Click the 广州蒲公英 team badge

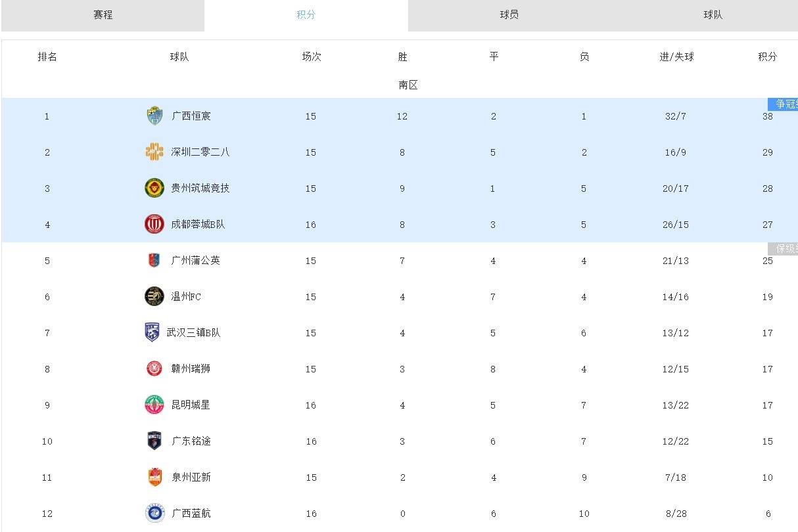(154, 261)
